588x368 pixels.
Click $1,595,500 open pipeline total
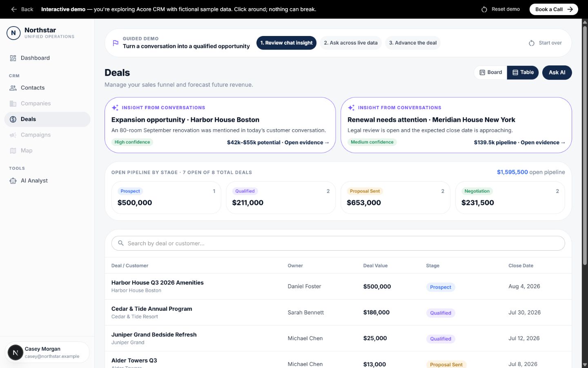(x=512, y=172)
